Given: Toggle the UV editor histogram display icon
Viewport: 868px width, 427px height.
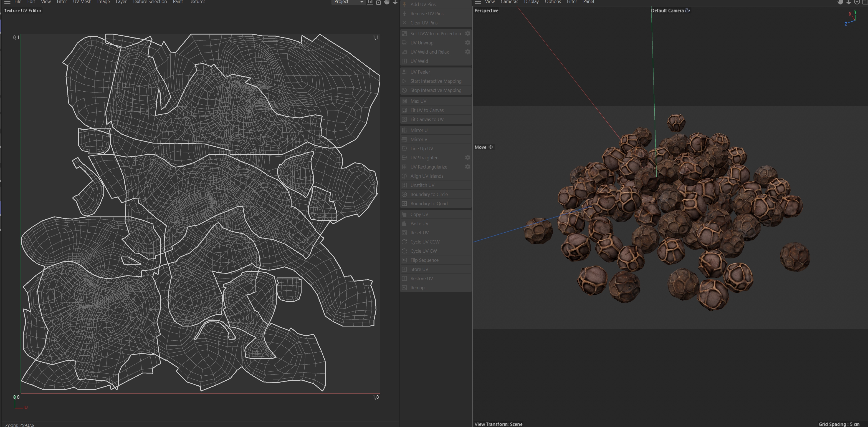Looking at the screenshot, I should (370, 2).
